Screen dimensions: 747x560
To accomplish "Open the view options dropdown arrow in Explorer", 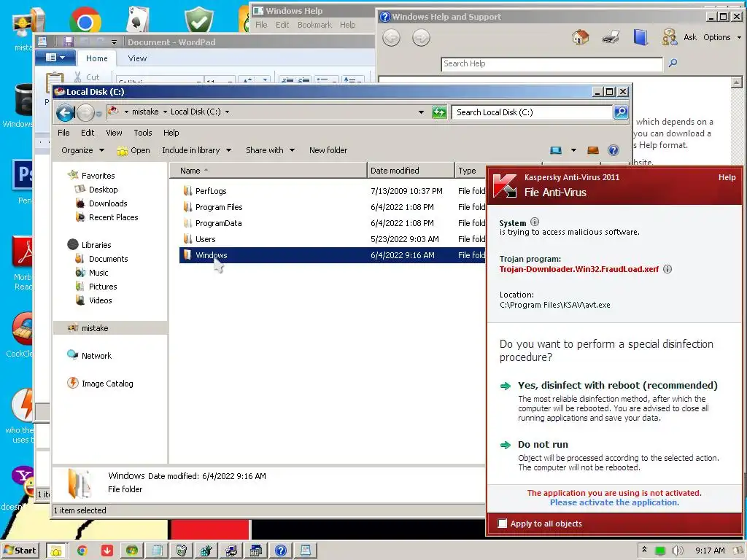I will tap(573, 150).
